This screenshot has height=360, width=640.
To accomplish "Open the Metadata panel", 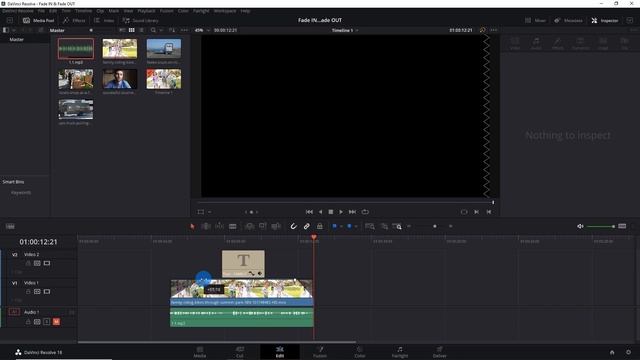I will pyautogui.click(x=568, y=20).
